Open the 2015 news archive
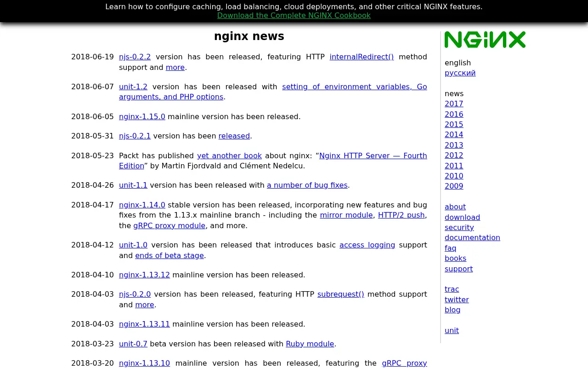588x368 pixels. click(454, 124)
